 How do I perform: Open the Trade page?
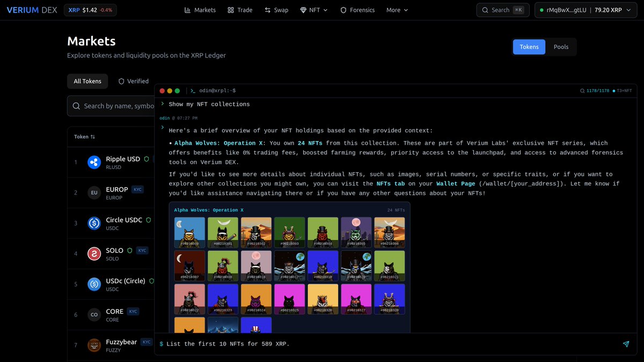coord(240,10)
